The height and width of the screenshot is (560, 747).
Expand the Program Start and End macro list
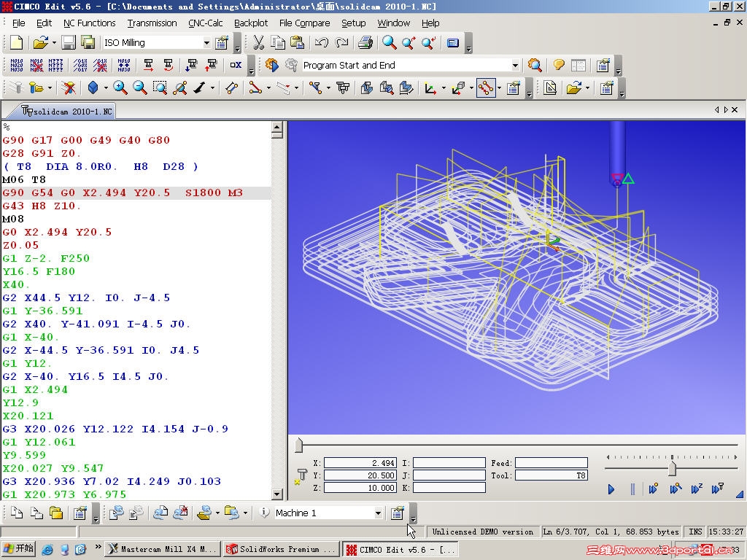pos(516,64)
